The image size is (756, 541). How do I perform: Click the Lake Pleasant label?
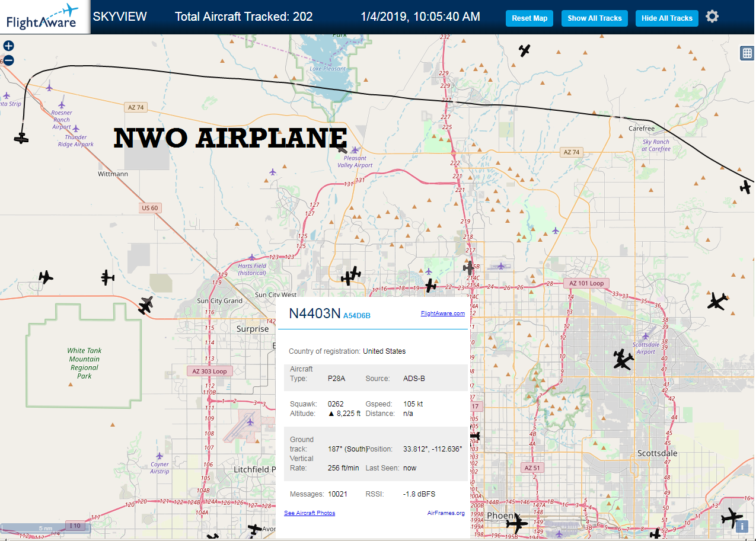tap(327, 69)
